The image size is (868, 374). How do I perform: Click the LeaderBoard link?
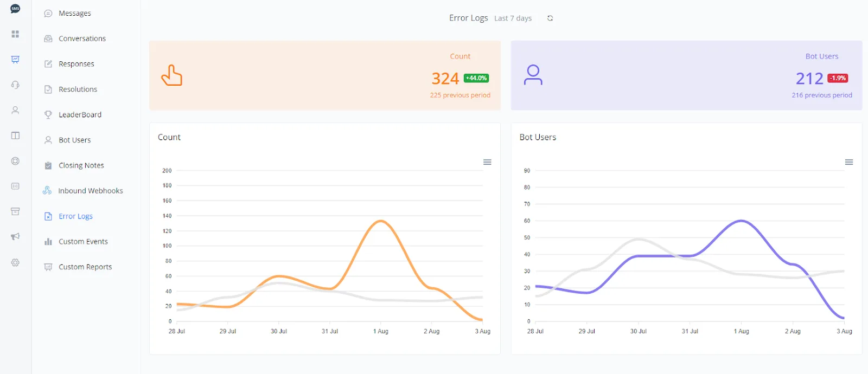pyautogui.click(x=80, y=114)
